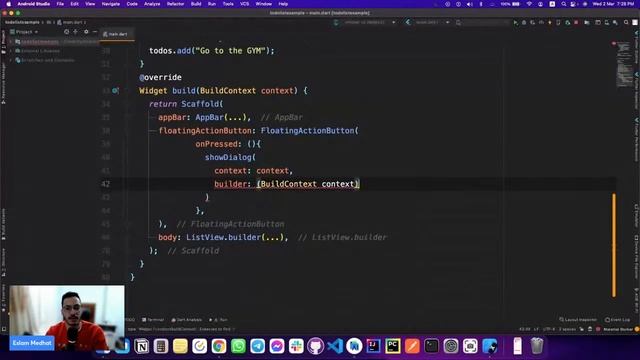Switch to the main.dart editor tab
This screenshot has height=360, width=640.
[x=116, y=34]
